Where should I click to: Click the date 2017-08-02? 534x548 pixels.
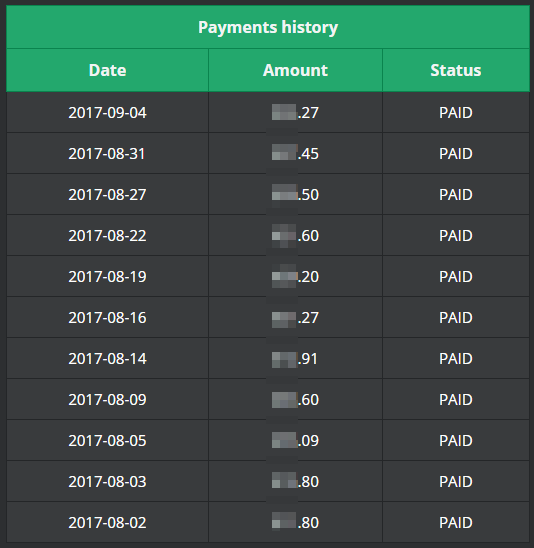[x=107, y=522]
